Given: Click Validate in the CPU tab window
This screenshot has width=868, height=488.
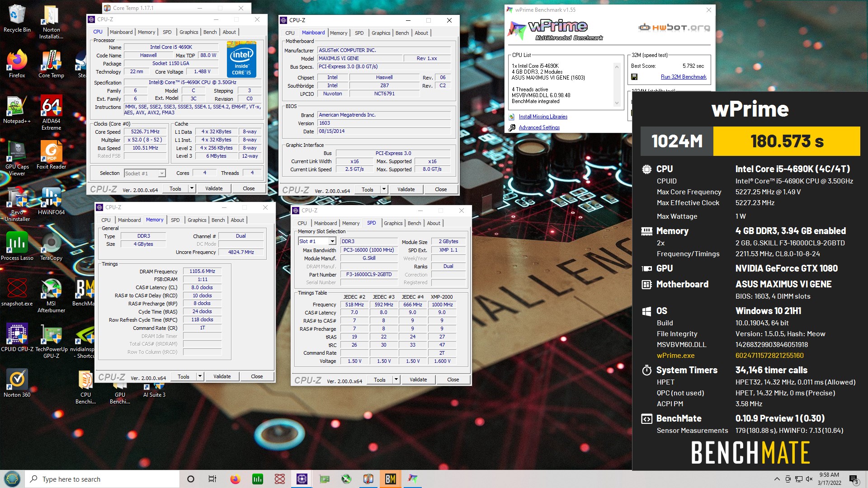Looking at the screenshot, I should [x=214, y=188].
